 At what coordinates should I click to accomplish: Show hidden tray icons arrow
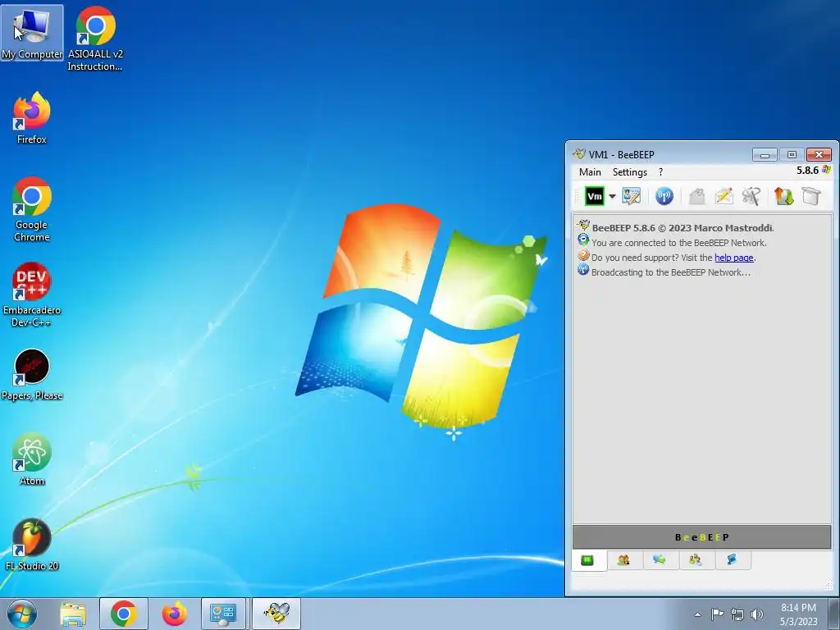[x=697, y=614]
